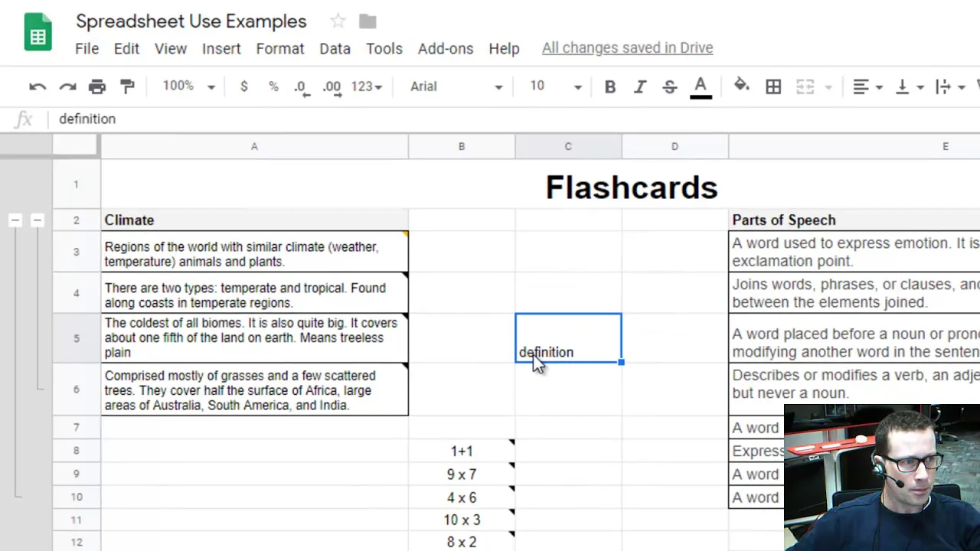
Task: Click the Print icon
Action: pyautogui.click(x=97, y=86)
